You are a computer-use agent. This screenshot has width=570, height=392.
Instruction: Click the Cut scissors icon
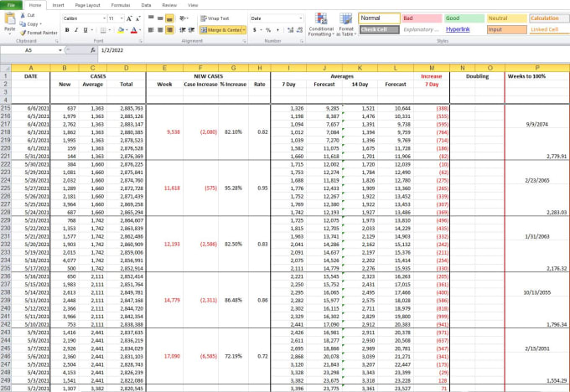coord(23,15)
